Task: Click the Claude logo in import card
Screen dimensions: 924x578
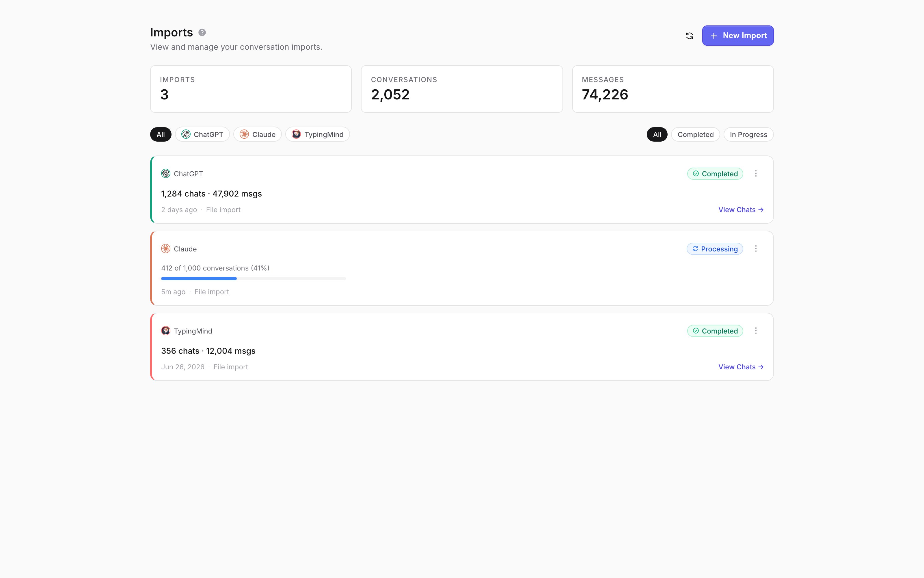Action: (166, 249)
